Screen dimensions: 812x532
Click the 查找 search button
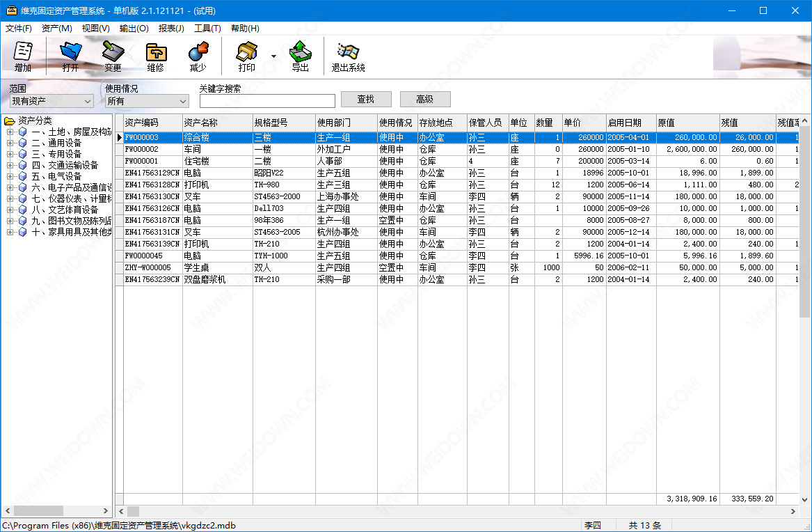click(365, 100)
